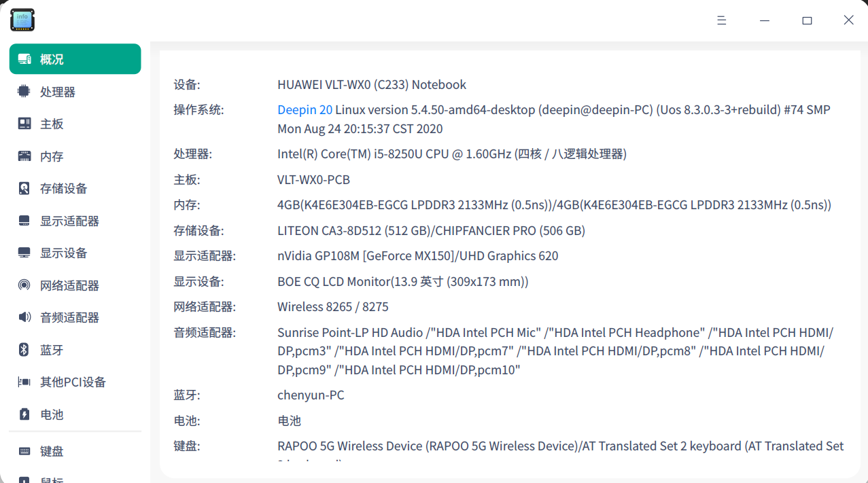
Task: Switch to the 概况 overview tab
Action: coord(75,59)
